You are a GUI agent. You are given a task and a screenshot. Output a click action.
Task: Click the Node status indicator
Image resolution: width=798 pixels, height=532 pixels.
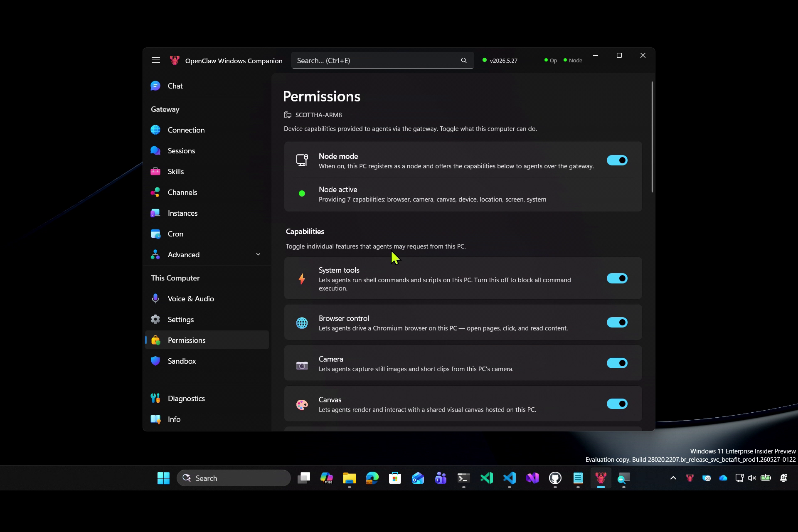pos(573,60)
